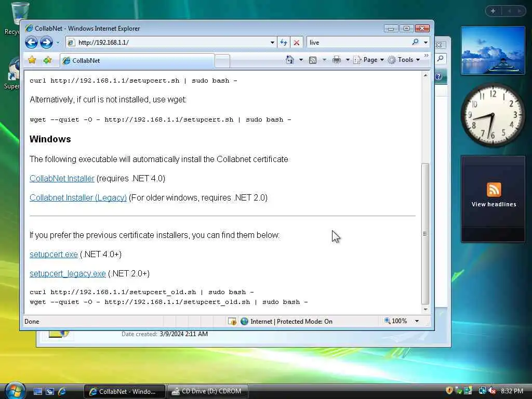The width and height of the screenshot is (532, 399).
Task: Click the 100% zoom level button
Action: (395, 321)
